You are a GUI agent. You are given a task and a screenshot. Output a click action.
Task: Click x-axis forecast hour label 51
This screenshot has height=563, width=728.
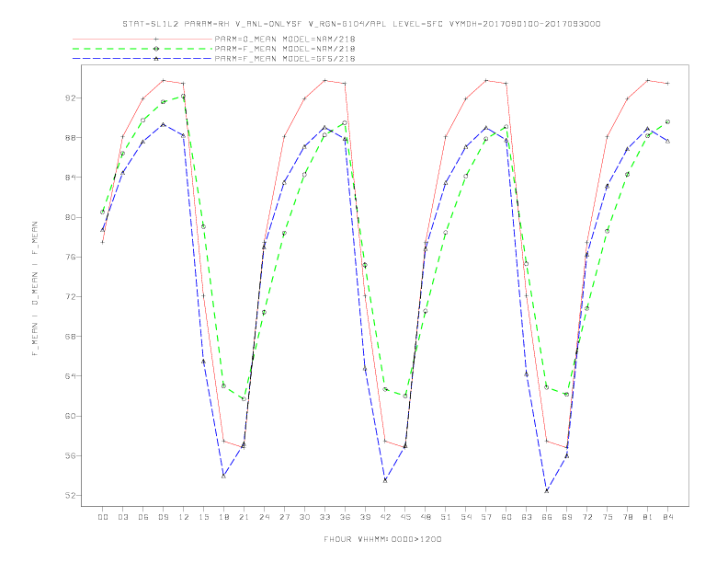pos(446,517)
